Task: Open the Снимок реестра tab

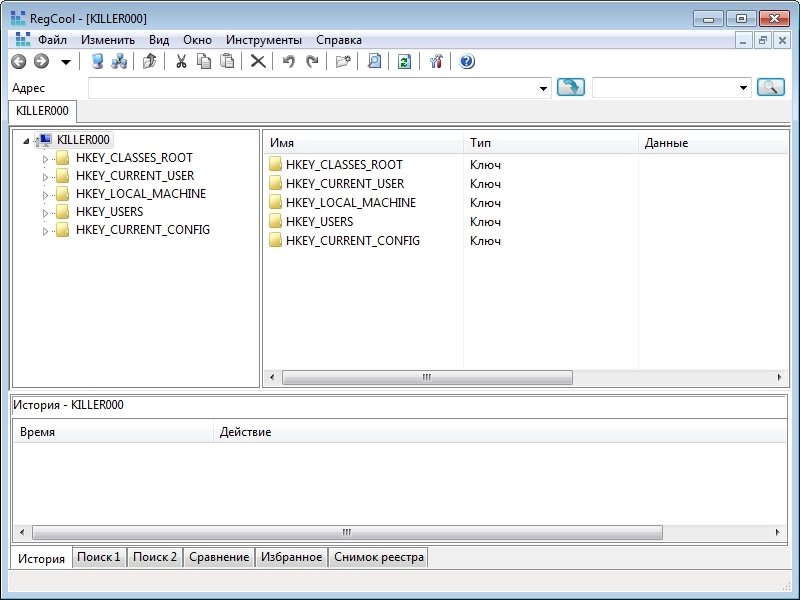Action: tap(379, 557)
